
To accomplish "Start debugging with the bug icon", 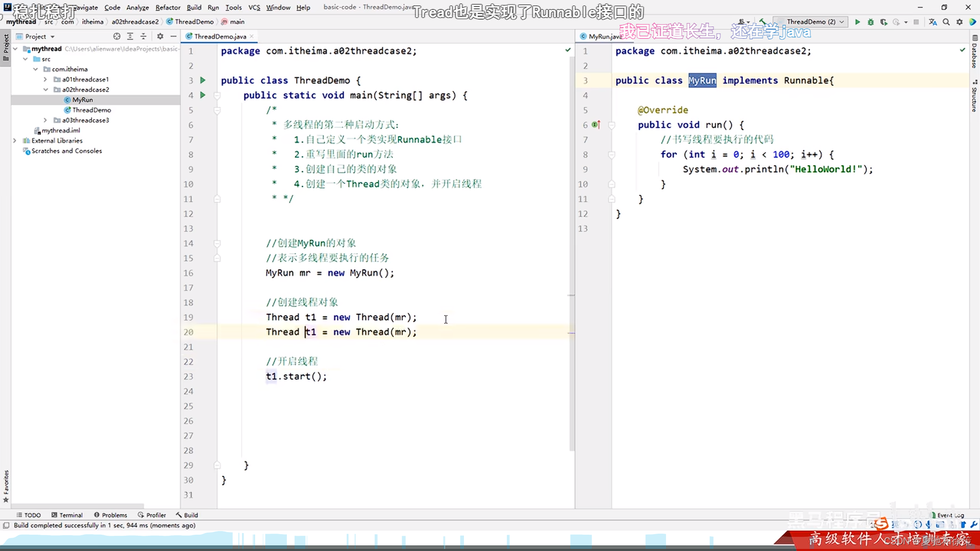I will click(871, 22).
